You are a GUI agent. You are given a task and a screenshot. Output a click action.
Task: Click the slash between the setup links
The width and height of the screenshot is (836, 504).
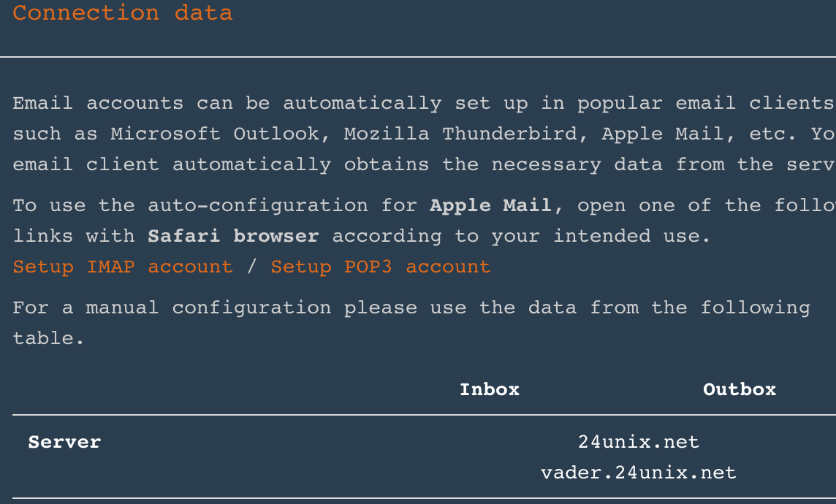click(251, 267)
